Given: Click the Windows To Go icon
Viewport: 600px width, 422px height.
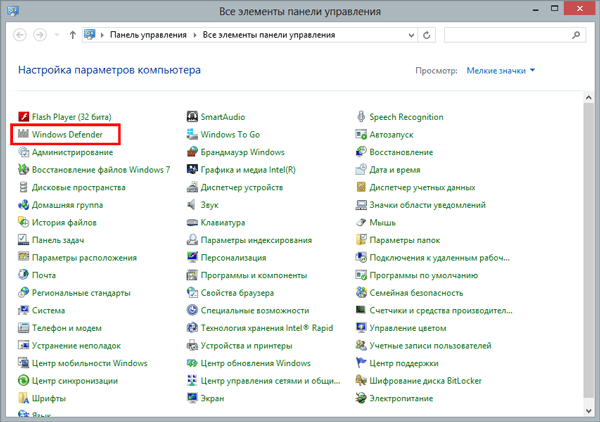Looking at the screenshot, I should point(192,134).
